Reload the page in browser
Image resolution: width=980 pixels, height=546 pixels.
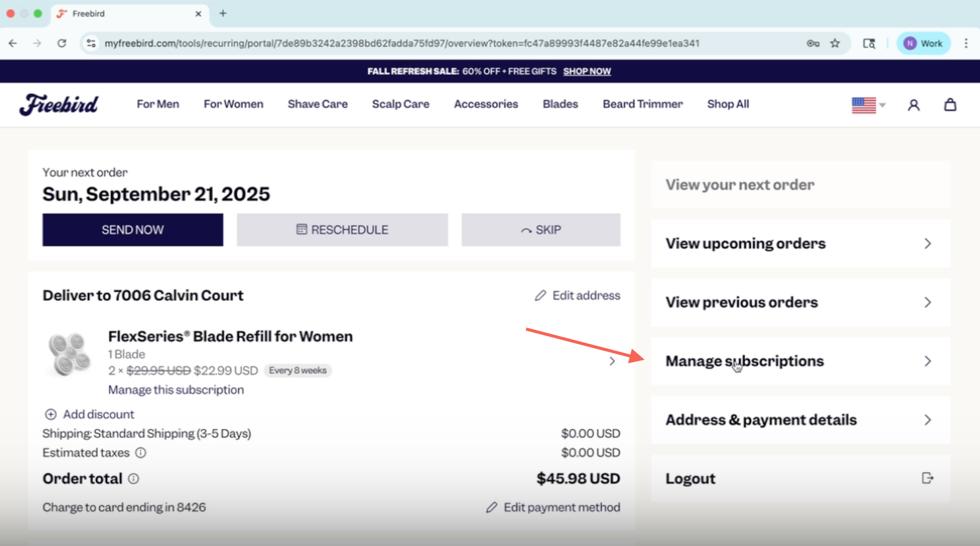[x=62, y=43]
